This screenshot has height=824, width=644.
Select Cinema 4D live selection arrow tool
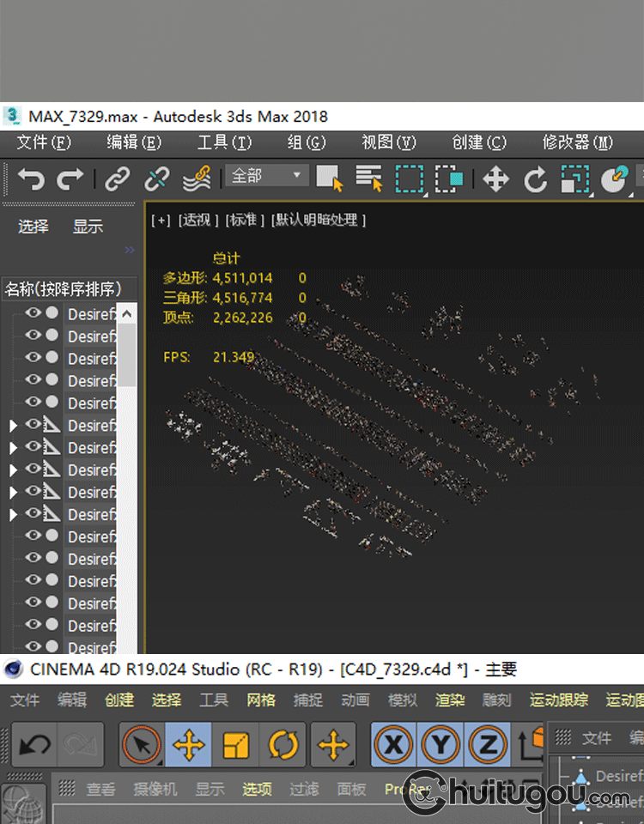142,744
